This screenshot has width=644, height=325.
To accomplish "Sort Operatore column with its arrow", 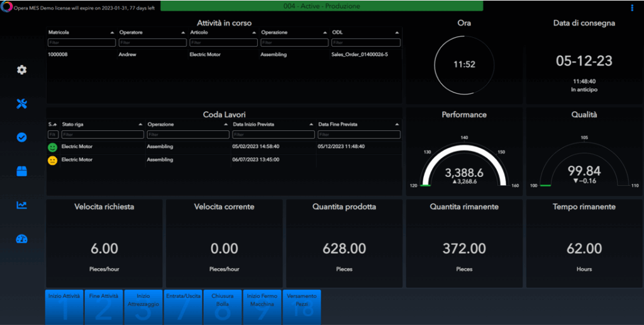I will [183, 32].
